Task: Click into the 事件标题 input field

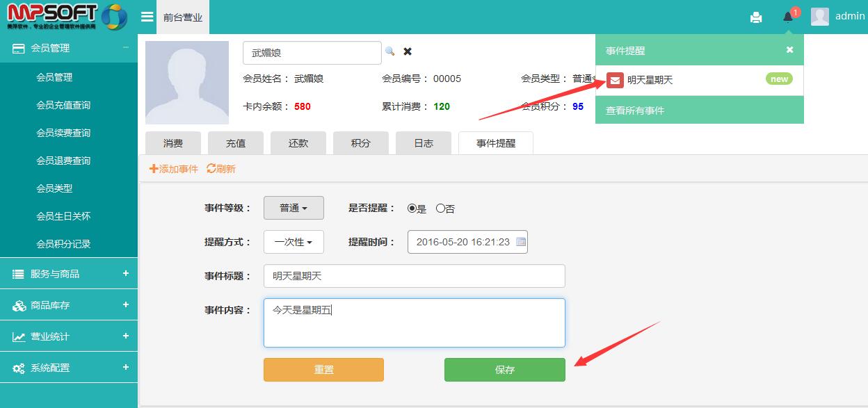Action: click(414, 276)
